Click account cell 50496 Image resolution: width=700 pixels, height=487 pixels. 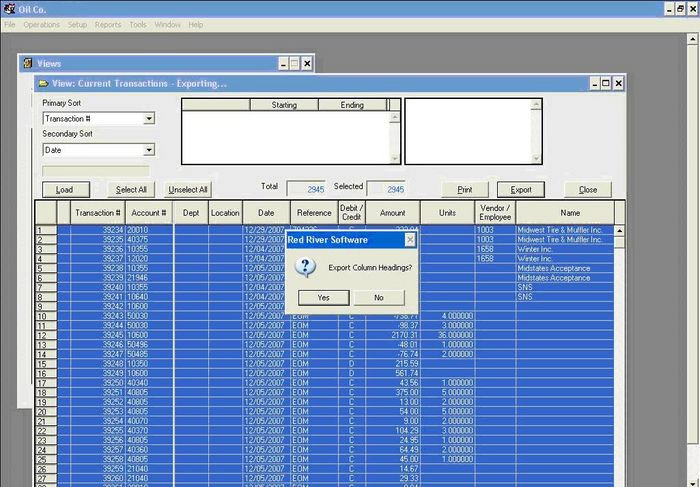pyautogui.click(x=149, y=345)
